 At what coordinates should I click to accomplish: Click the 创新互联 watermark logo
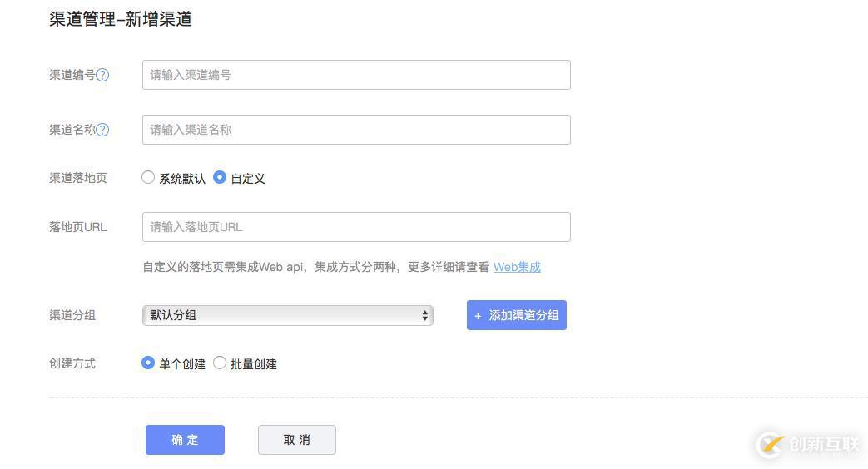(807, 444)
